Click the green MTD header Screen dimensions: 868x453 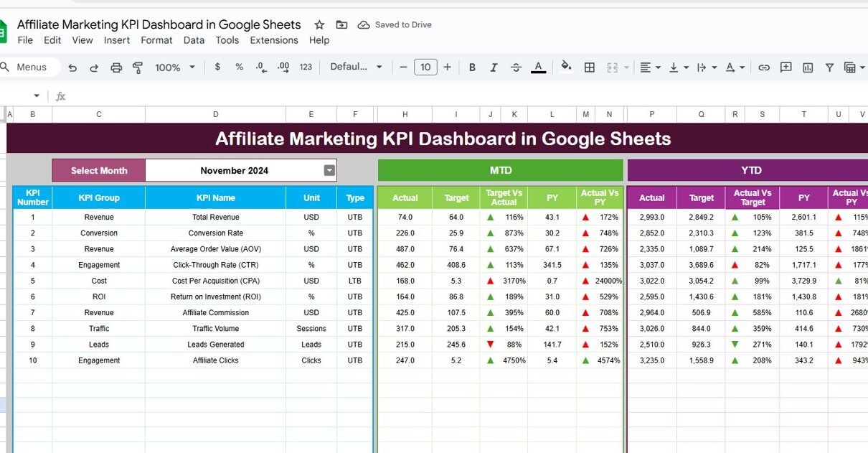500,170
